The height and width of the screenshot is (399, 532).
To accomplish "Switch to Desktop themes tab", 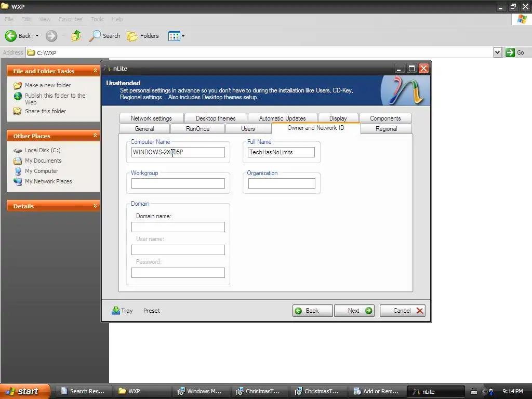I will (216, 118).
